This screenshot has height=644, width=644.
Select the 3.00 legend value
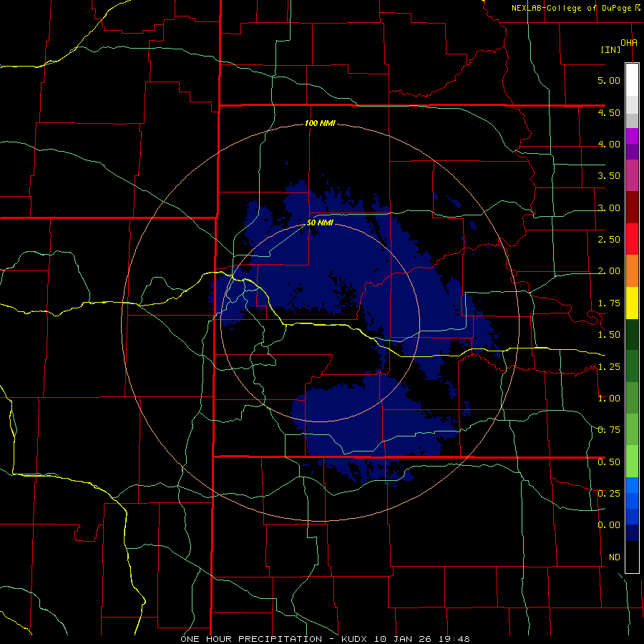pyautogui.click(x=609, y=208)
